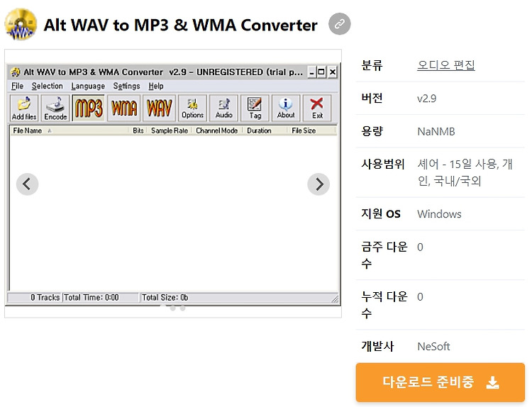Click the 0 Tracks status text
This screenshot has height=407, width=532.
coord(45,297)
